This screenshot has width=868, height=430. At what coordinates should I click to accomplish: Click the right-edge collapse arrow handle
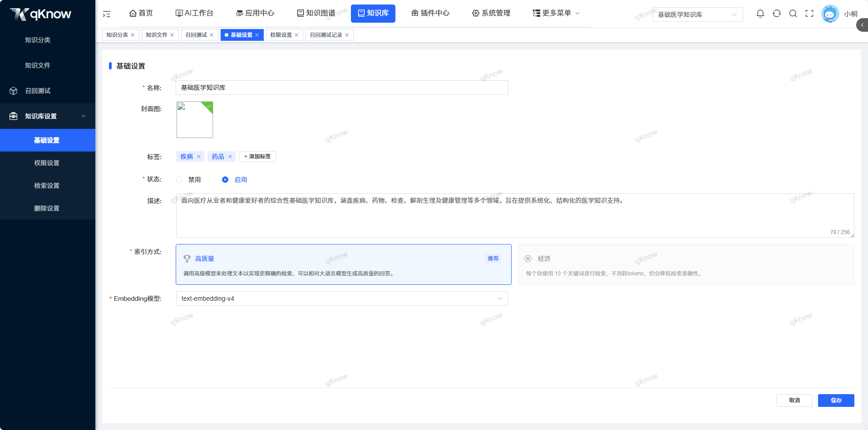(862, 25)
